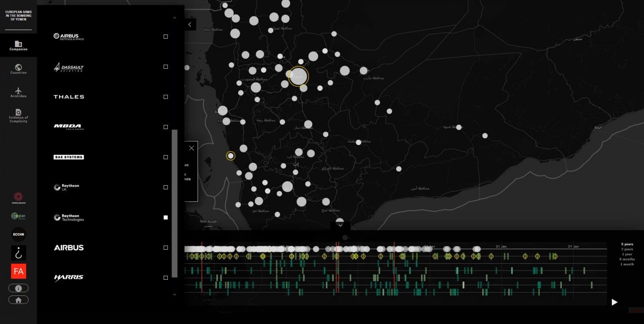
Task: Select the BAE Systems checkbox
Action: coord(165,157)
